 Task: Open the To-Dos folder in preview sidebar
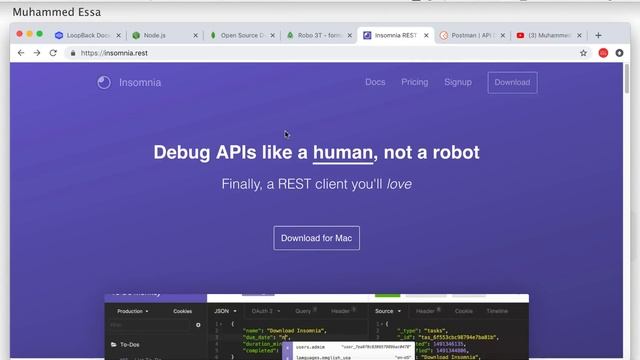125,344
